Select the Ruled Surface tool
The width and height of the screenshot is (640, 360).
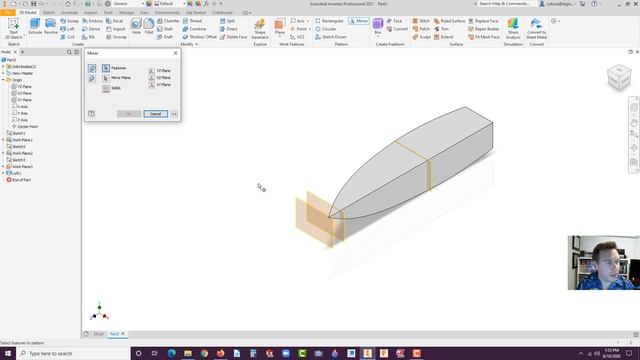[449, 21]
